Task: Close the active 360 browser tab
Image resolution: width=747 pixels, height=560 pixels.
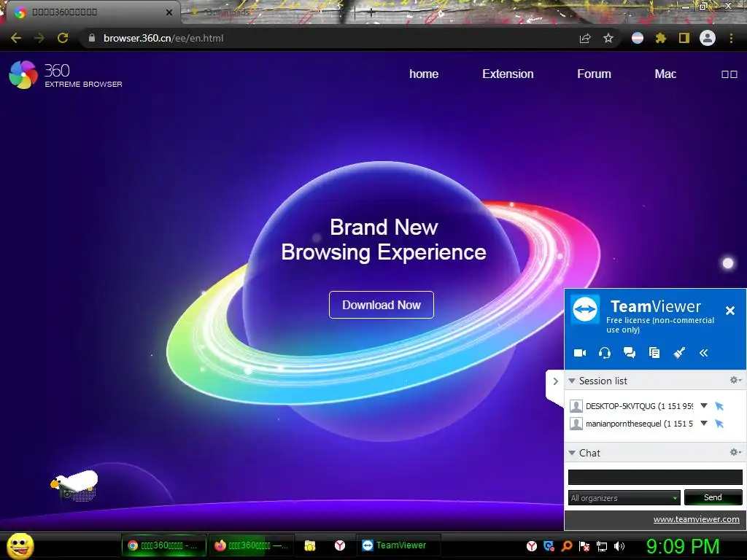Action: click(169, 12)
